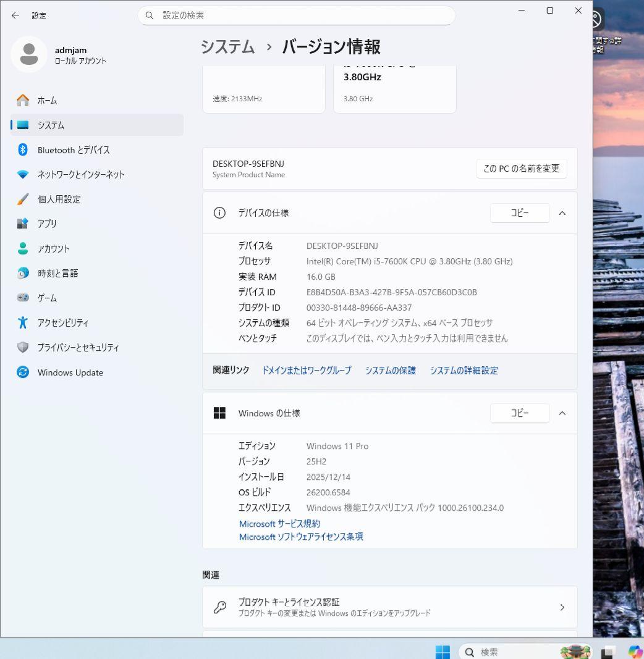Collapse the デバイスの仕様 section

[x=562, y=212]
